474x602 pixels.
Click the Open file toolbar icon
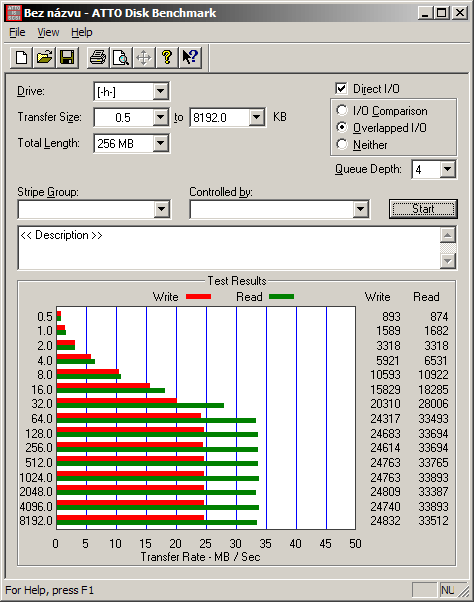45,58
